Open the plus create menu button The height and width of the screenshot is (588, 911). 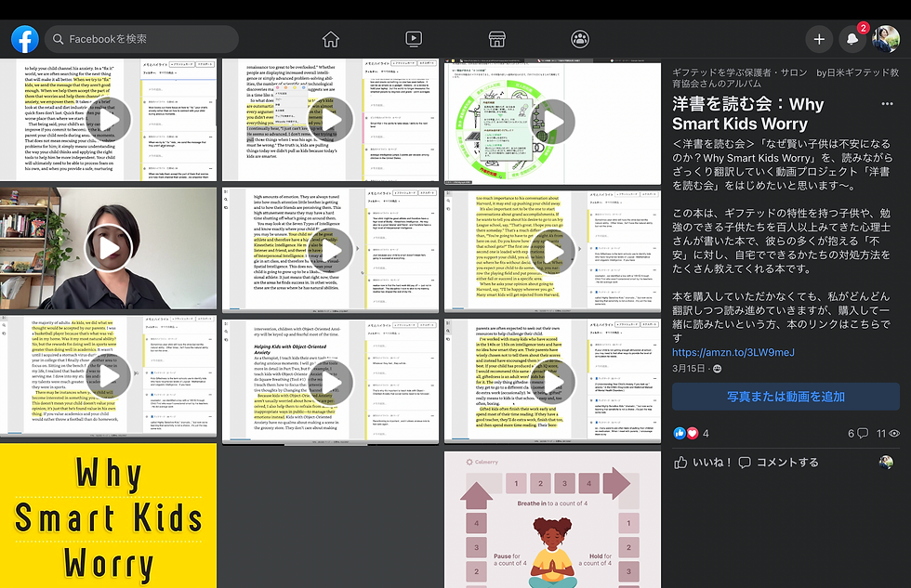[x=819, y=39]
